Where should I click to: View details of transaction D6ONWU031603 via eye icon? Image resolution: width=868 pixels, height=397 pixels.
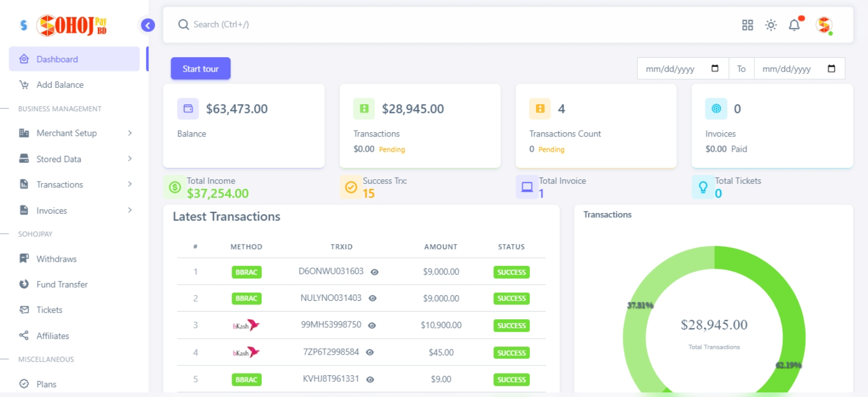coord(375,272)
